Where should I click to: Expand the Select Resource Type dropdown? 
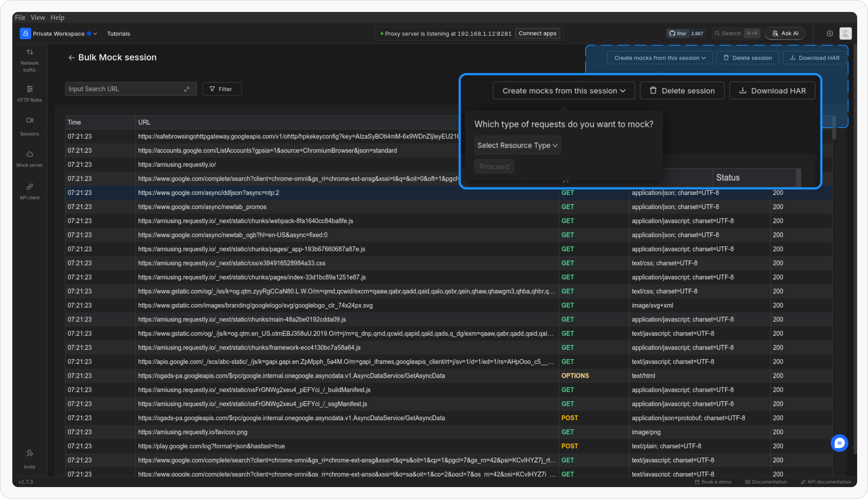517,145
